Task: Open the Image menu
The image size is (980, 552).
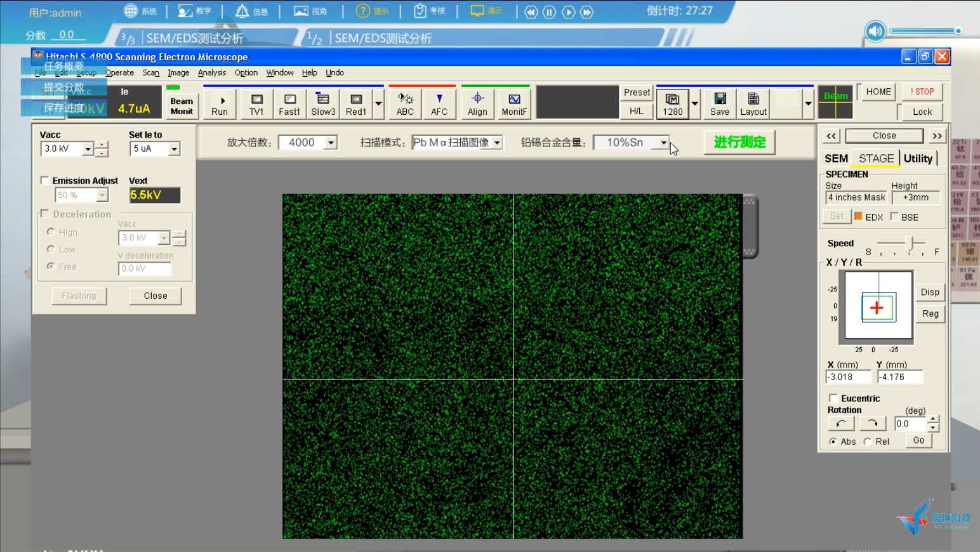Action: 178,73
